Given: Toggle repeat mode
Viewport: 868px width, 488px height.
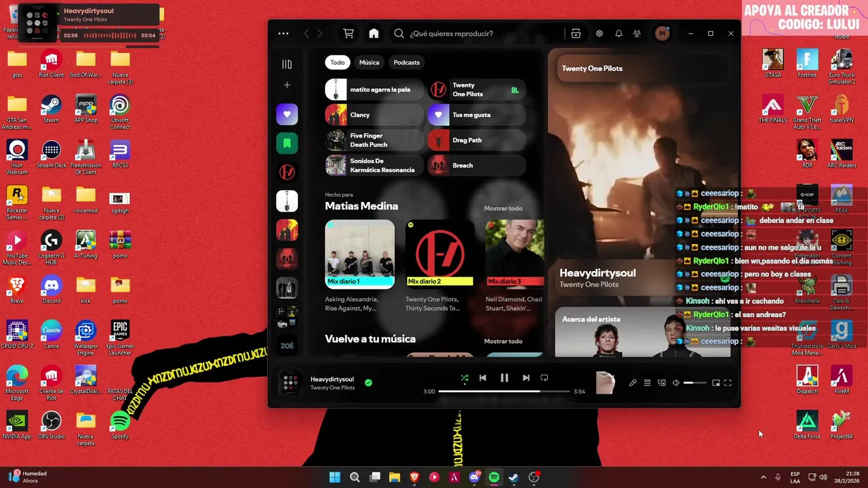Looking at the screenshot, I should pos(544,378).
